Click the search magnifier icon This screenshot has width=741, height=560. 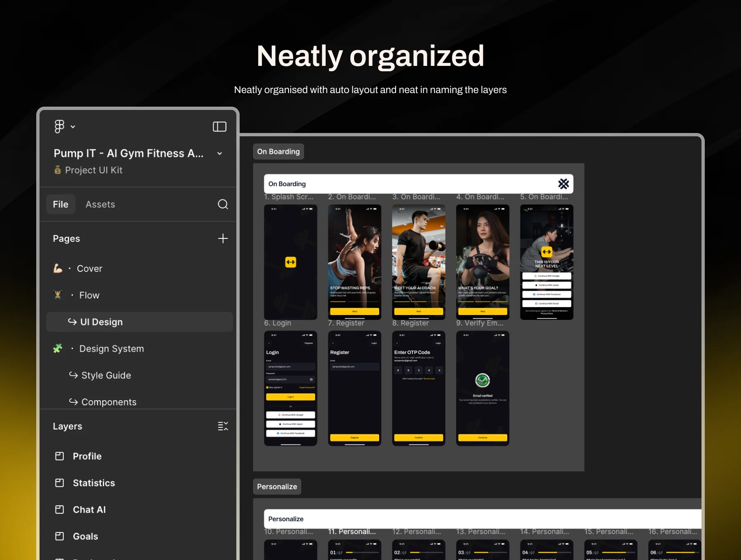click(223, 204)
